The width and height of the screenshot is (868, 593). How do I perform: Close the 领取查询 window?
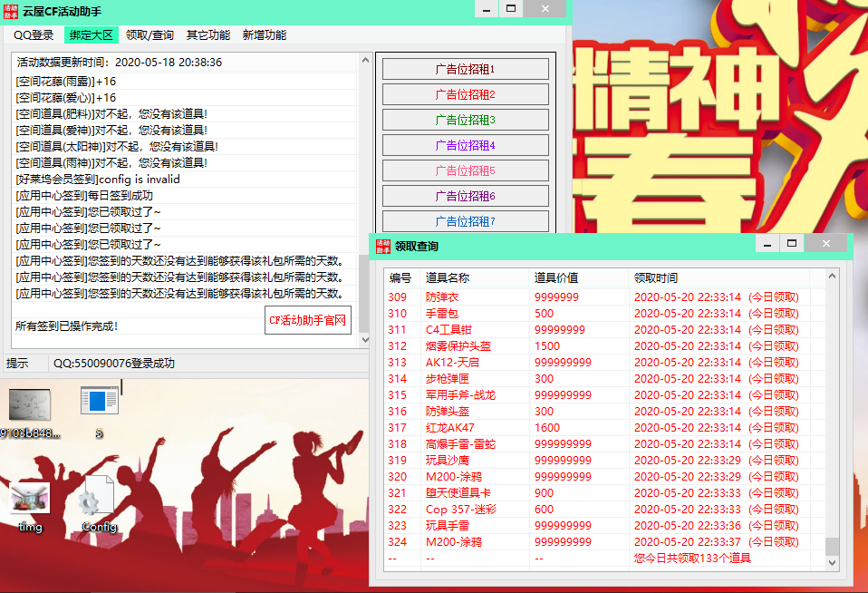[x=826, y=245]
